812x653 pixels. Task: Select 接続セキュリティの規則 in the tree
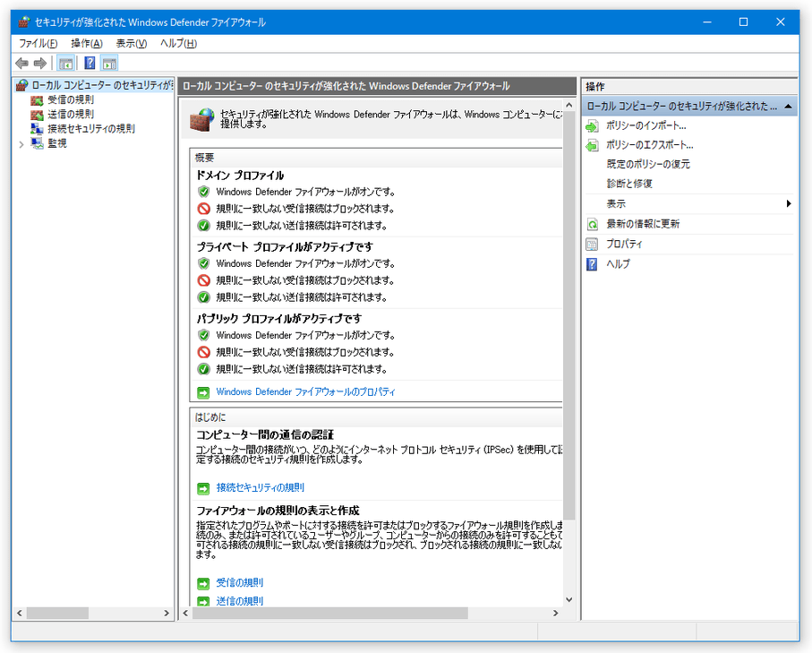coord(91,128)
